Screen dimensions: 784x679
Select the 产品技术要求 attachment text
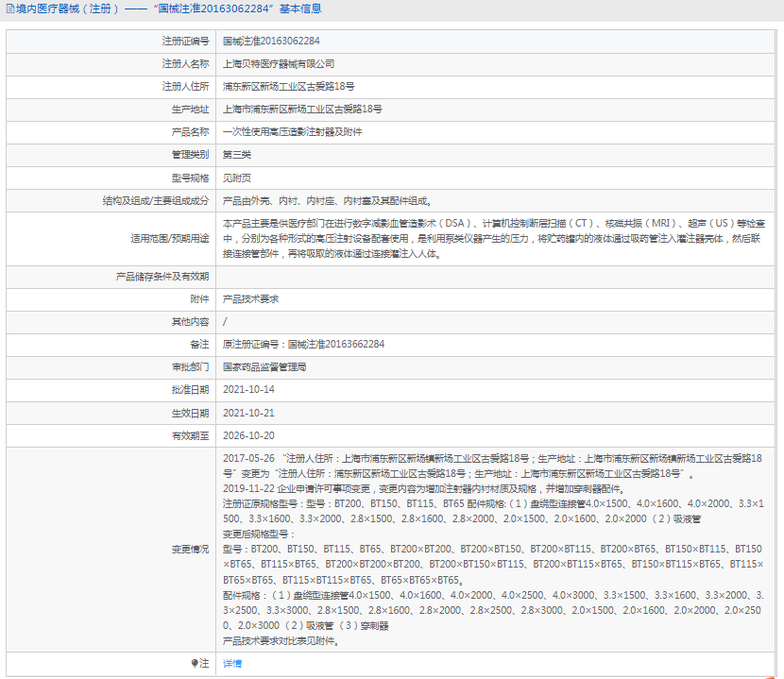(x=250, y=299)
